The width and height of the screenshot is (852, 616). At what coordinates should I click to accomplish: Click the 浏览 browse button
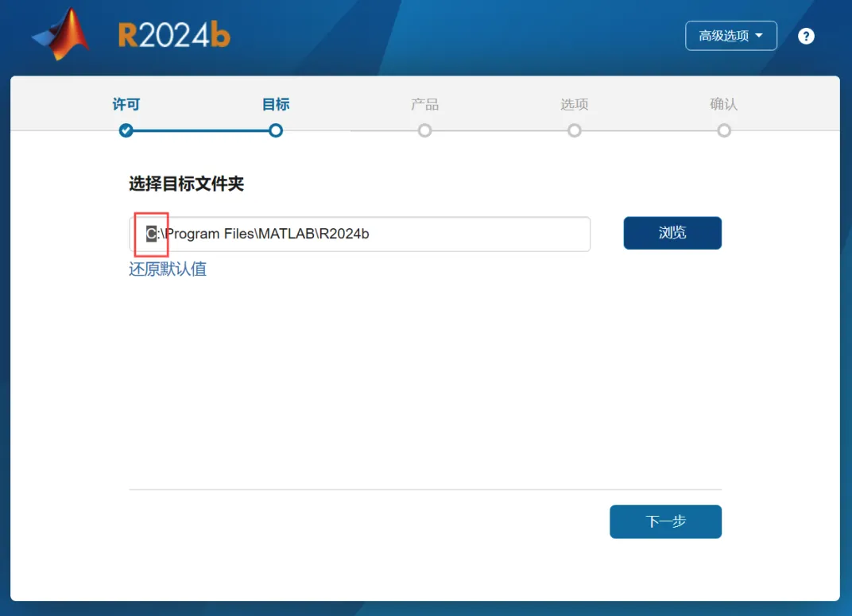pyautogui.click(x=672, y=233)
